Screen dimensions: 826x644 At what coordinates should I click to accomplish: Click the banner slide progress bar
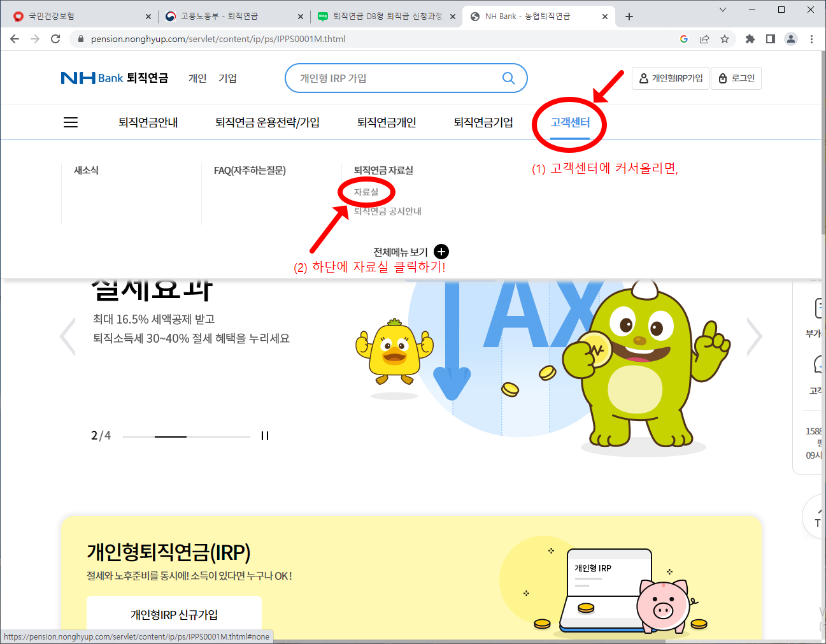pos(187,436)
